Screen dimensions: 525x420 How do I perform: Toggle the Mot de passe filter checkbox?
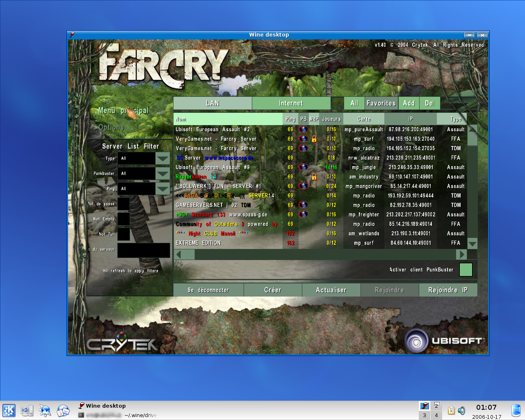pos(124,204)
